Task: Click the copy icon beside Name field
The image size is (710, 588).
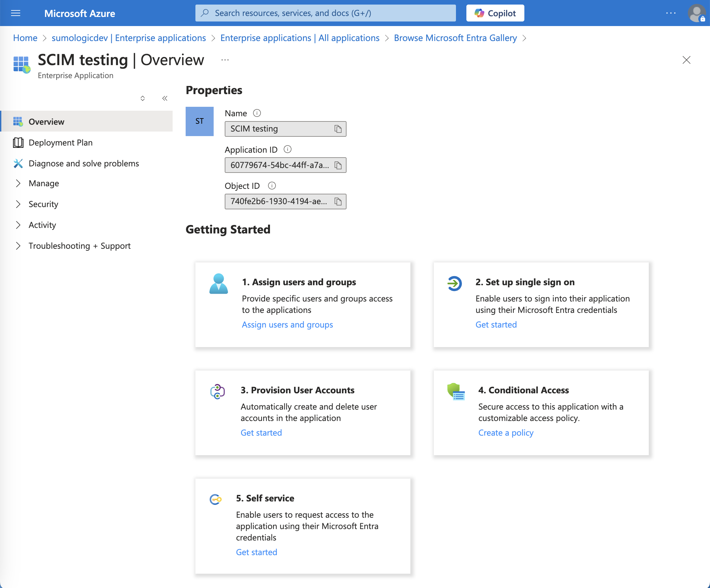Action: tap(338, 129)
